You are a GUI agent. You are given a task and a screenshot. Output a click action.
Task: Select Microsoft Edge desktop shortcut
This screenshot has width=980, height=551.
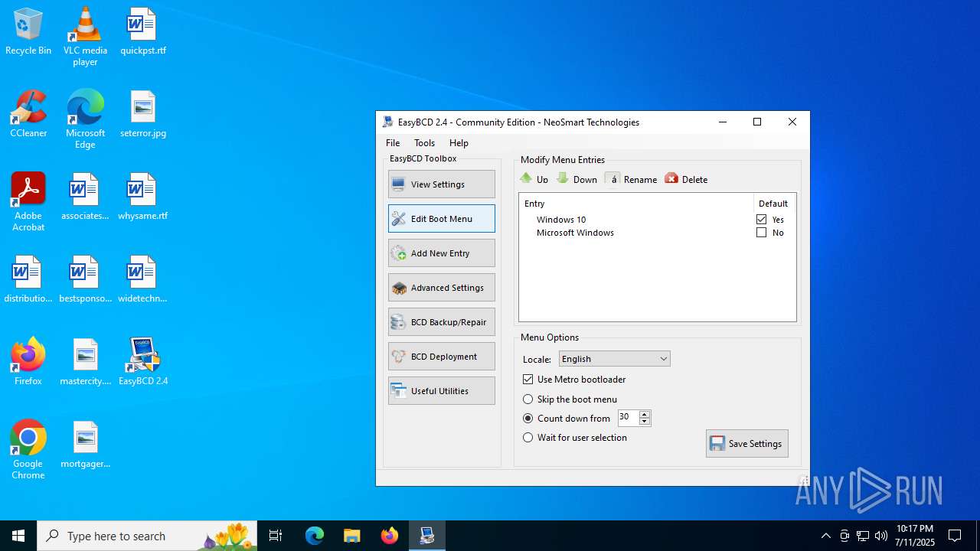coord(85,119)
